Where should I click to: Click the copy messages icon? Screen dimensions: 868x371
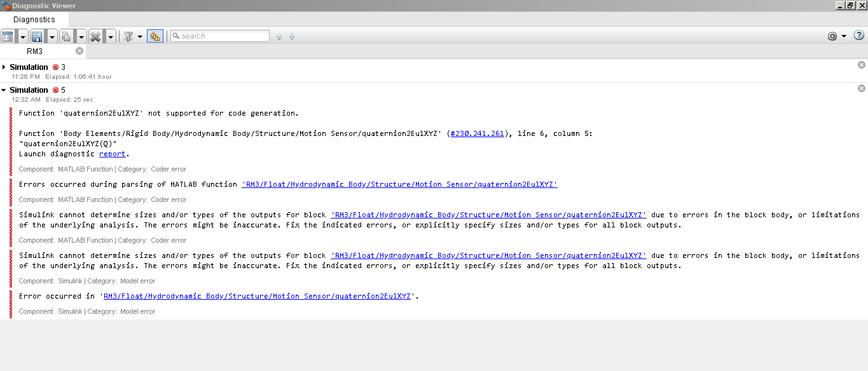[x=66, y=36]
